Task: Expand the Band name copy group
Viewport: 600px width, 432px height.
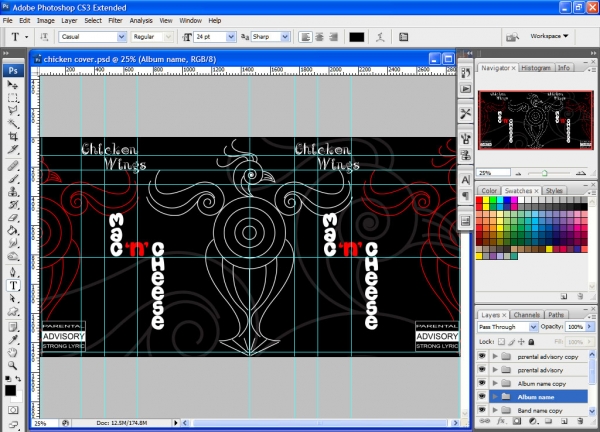Action: [495, 410]
